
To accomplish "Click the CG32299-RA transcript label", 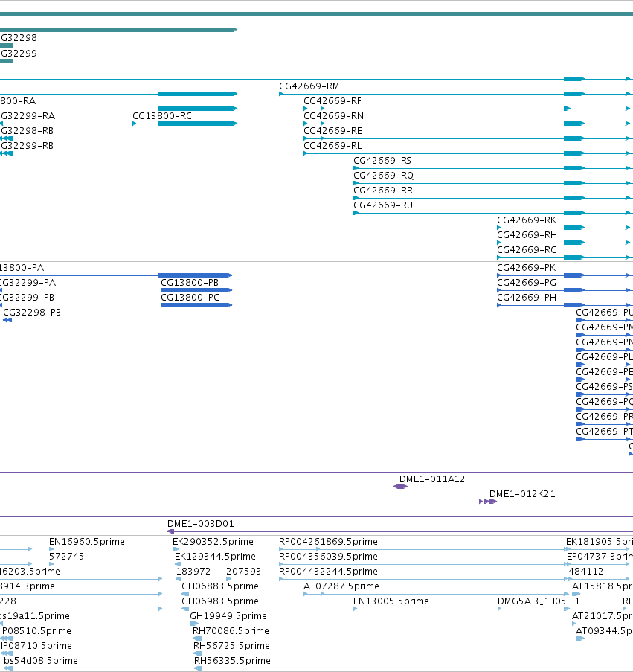I will click(x=28, y=116).
